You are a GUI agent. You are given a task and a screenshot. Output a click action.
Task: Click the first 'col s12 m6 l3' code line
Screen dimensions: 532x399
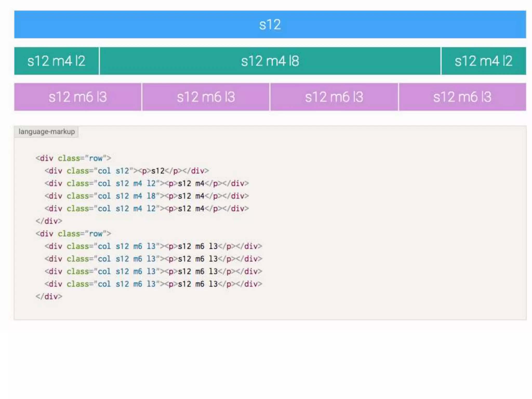coord(153,246)
